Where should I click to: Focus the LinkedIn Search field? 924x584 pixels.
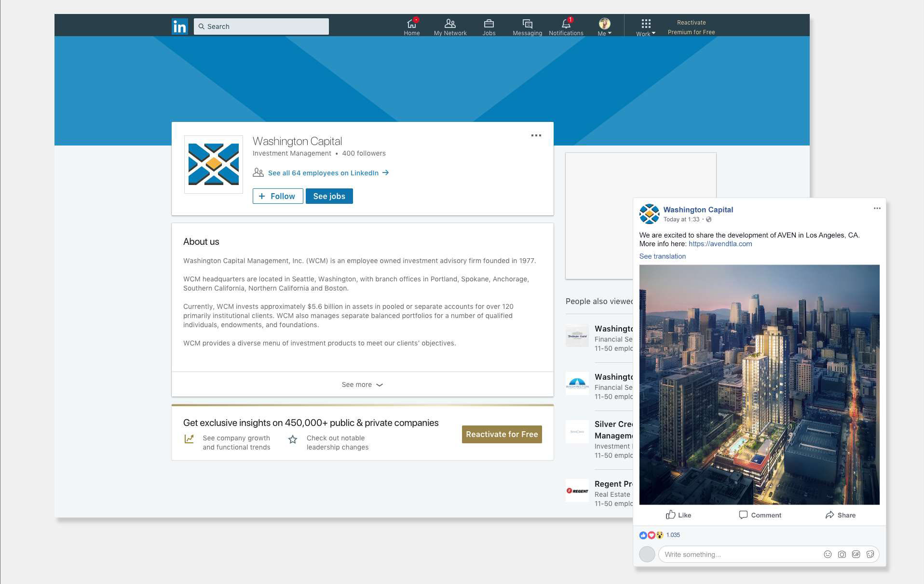261,27
